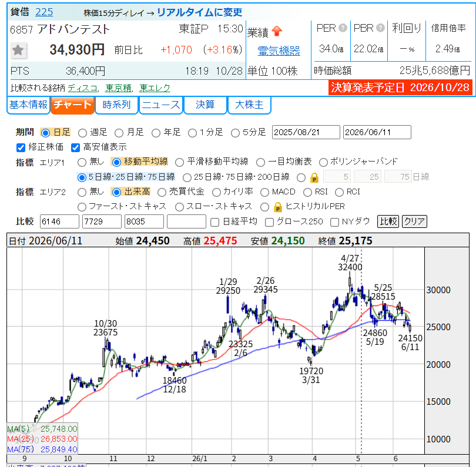Click the PER help question mark icon
476x467 pixels.
click(343, 28)
